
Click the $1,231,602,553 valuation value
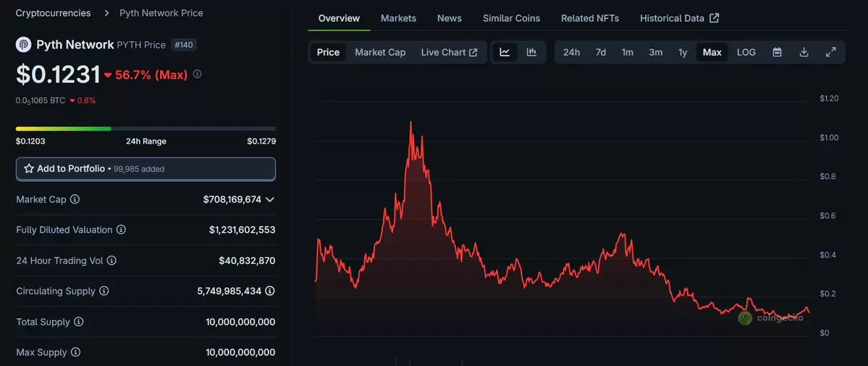click(242, 230)
